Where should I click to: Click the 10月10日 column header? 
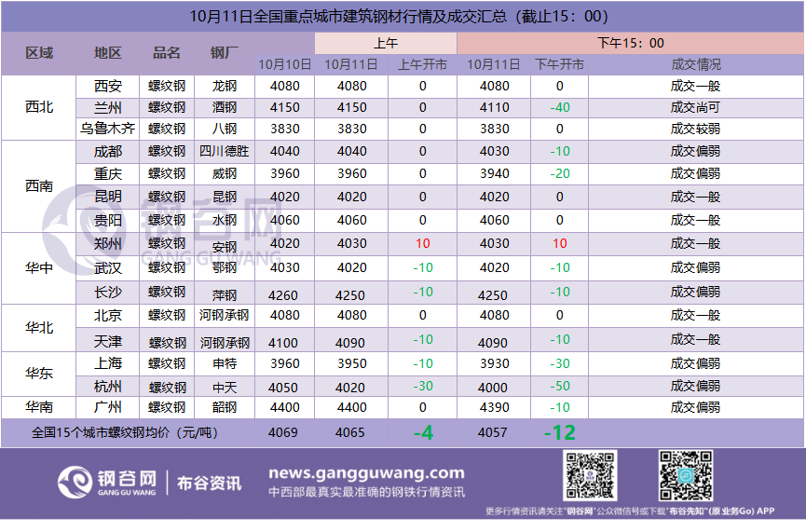(285, 65)
